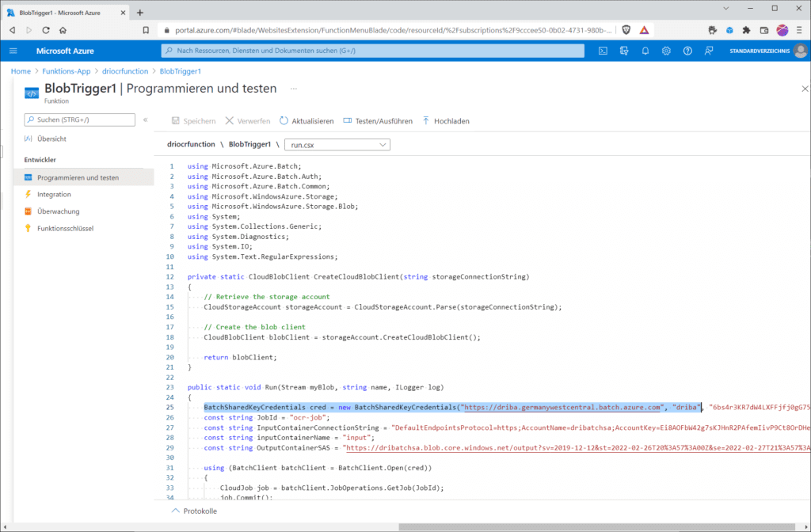Select Programmieren und testen in the sidebar
The width and height of the screenshot is (811, 532).
click(x=83, y=177)
